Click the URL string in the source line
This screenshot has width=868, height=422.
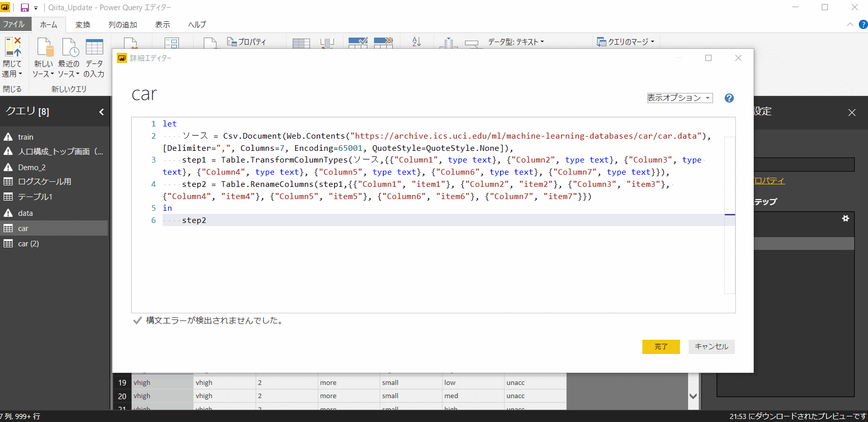point(526,136)
